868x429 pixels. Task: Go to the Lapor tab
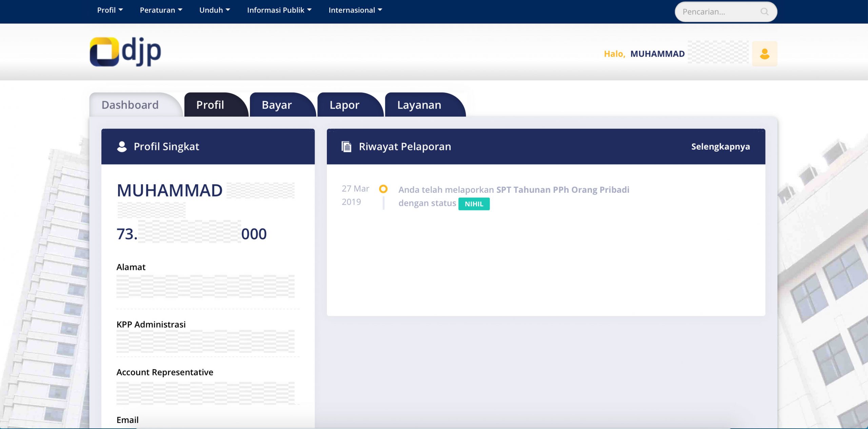pyautogui.click(x=344, y=105)
